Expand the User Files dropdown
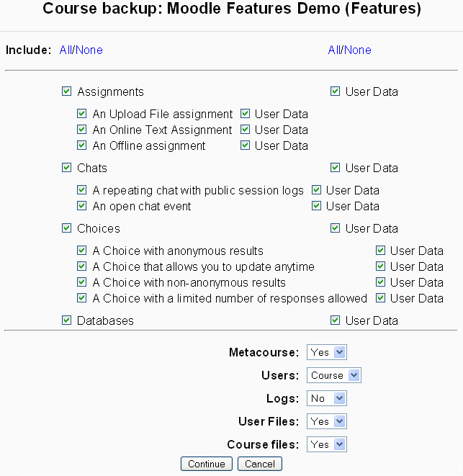The height and width of the screenshot is (476, 463). [327, 421]
